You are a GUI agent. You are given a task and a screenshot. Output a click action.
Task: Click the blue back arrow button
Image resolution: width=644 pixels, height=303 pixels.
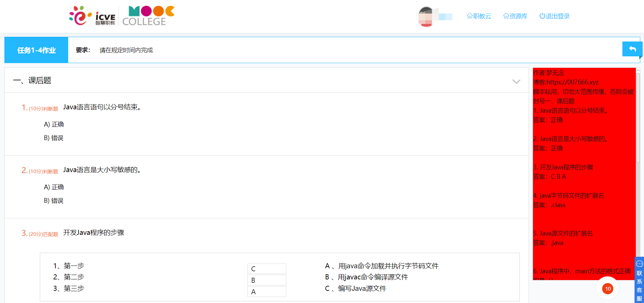(x=632, y=49)
